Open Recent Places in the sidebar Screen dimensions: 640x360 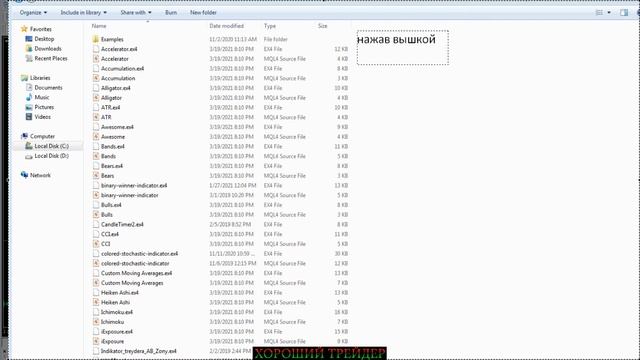click(51, 58)
